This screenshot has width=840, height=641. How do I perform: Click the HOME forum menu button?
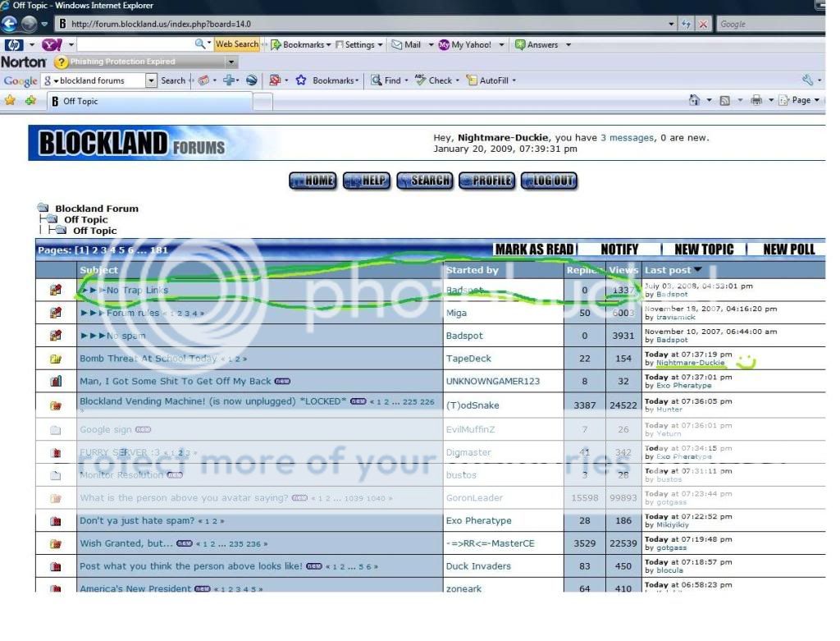pos(313,181)
